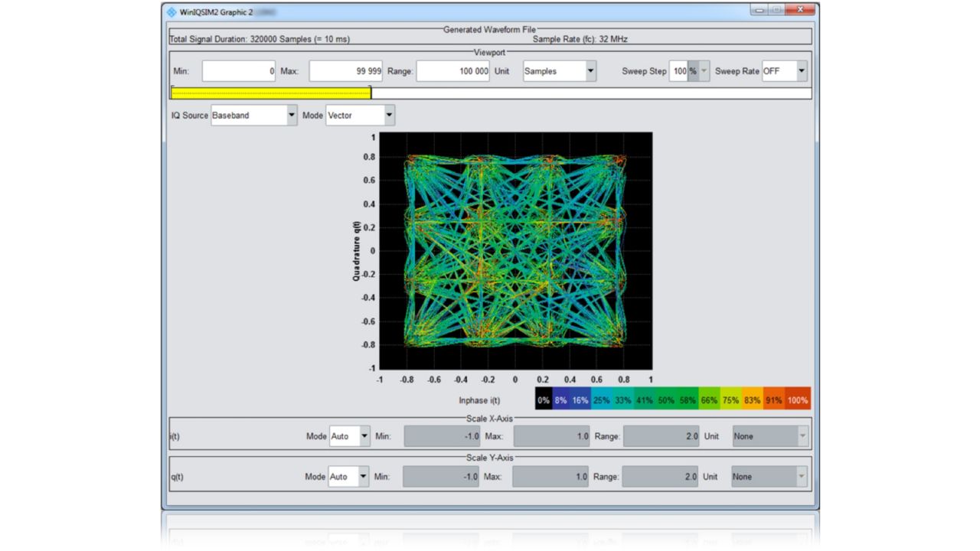980x551 pixels.
Task: Click the Viewport Min input field
Action: pos(239,71)
